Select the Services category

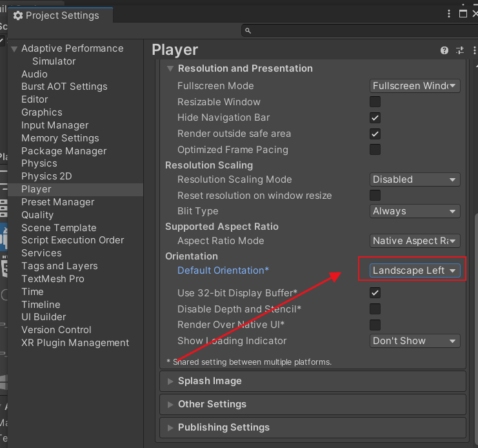[41, 253]
